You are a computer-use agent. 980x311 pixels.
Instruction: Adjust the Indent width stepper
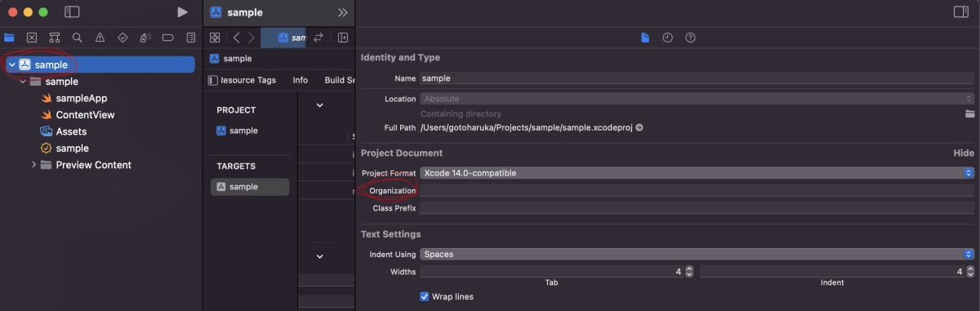(970, 272)
